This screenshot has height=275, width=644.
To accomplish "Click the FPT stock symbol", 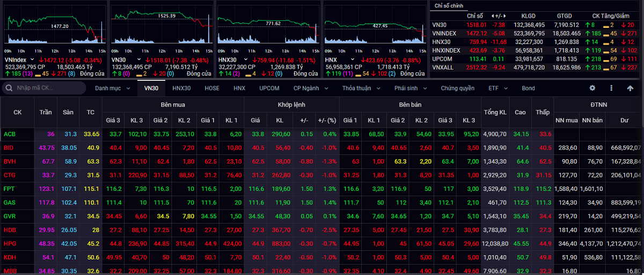I will (x=9, y=189).
